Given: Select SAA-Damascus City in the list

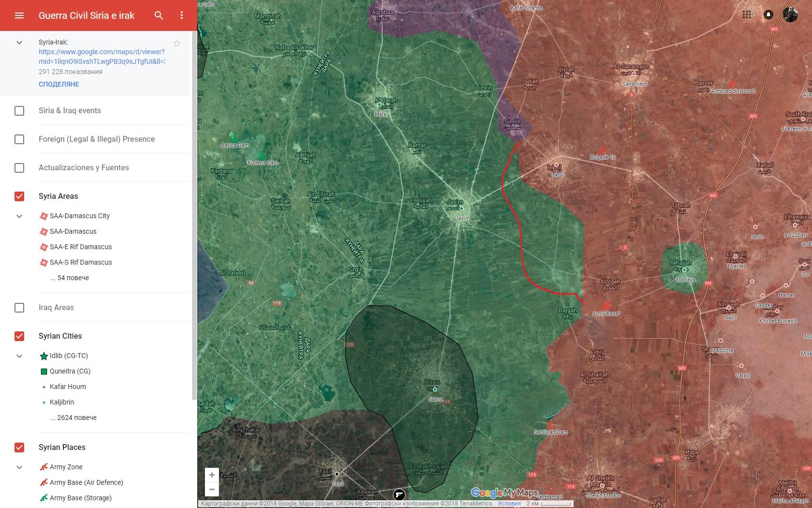Looking at the screenshot, I should (x=80, y=216).
